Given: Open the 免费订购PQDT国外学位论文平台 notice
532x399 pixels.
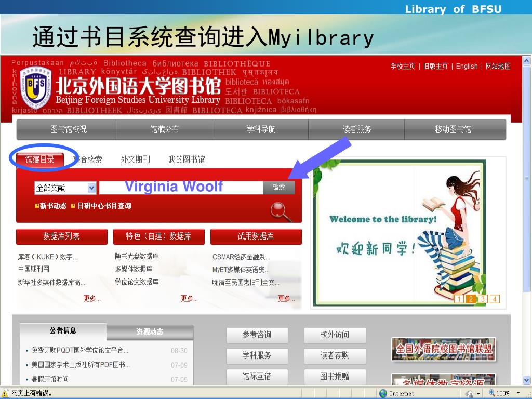Looking at the screenshot, I should coord(80,350).
